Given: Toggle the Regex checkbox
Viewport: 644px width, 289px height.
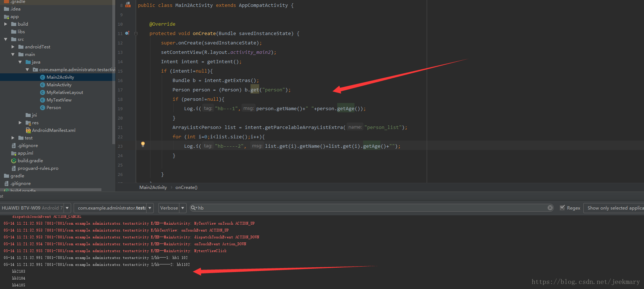Looking at the screenshot, I should pos(562,208).
